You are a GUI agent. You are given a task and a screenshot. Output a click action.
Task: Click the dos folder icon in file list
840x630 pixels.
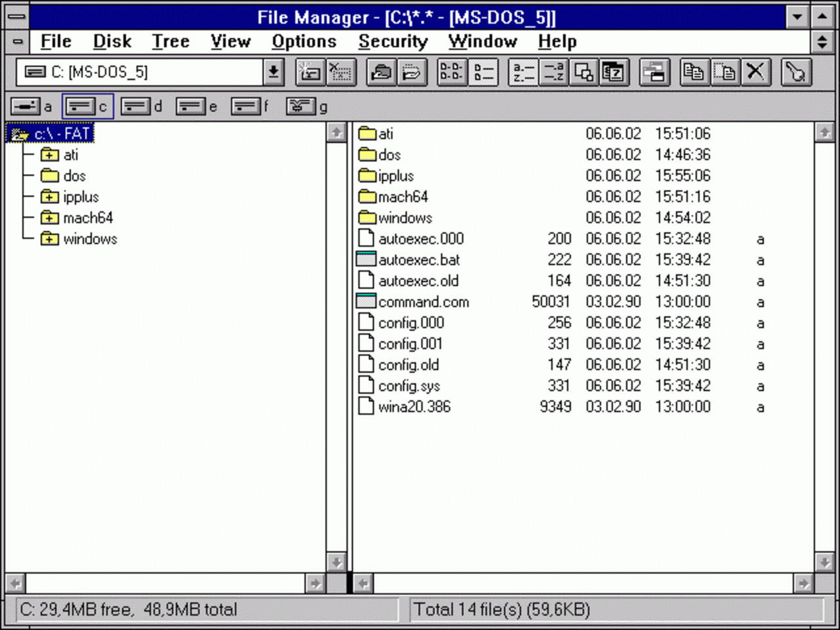(367, 154)
